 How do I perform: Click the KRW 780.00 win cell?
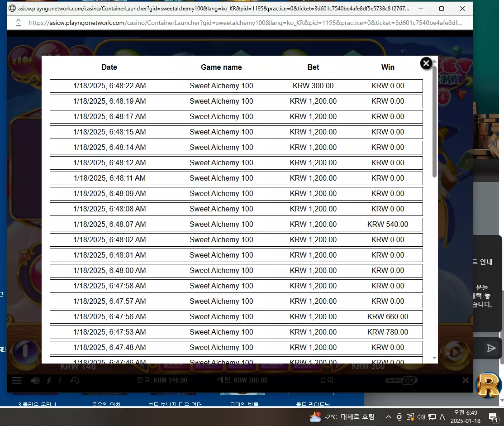[x=388, y=332]
